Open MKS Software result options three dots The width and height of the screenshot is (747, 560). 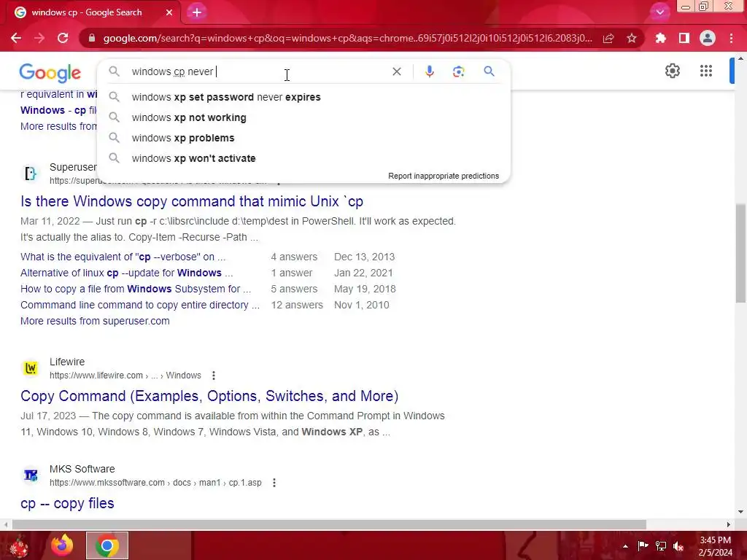coord(274,483)
